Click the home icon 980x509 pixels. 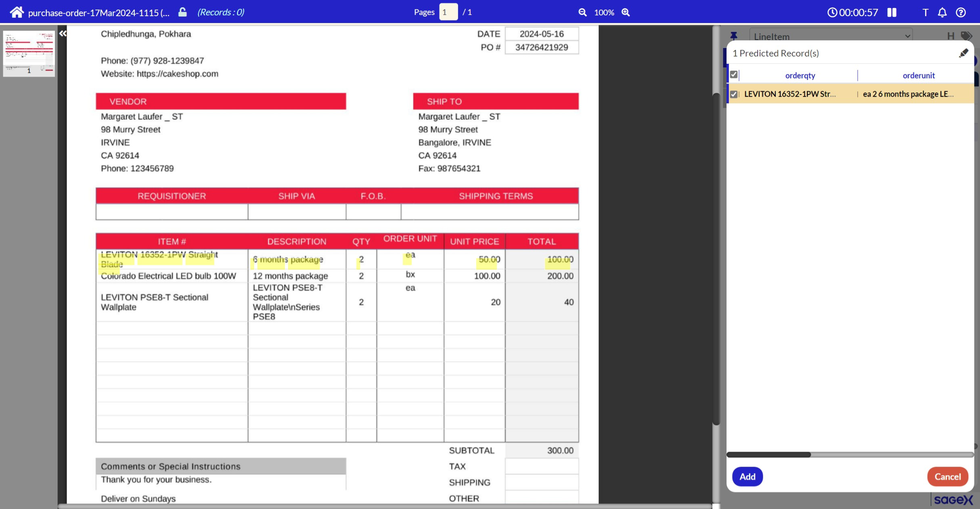tap(17, 12)
